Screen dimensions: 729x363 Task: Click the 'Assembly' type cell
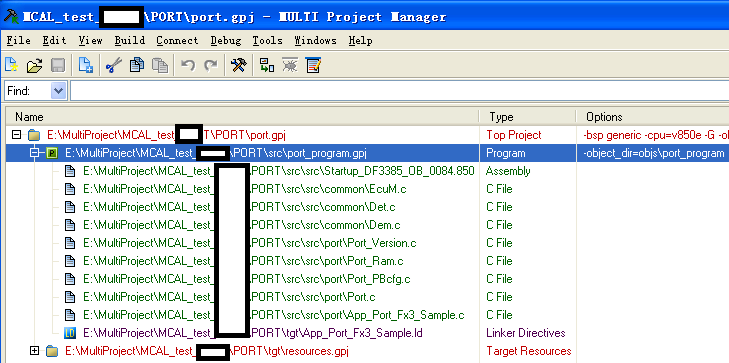coord(508,171)
